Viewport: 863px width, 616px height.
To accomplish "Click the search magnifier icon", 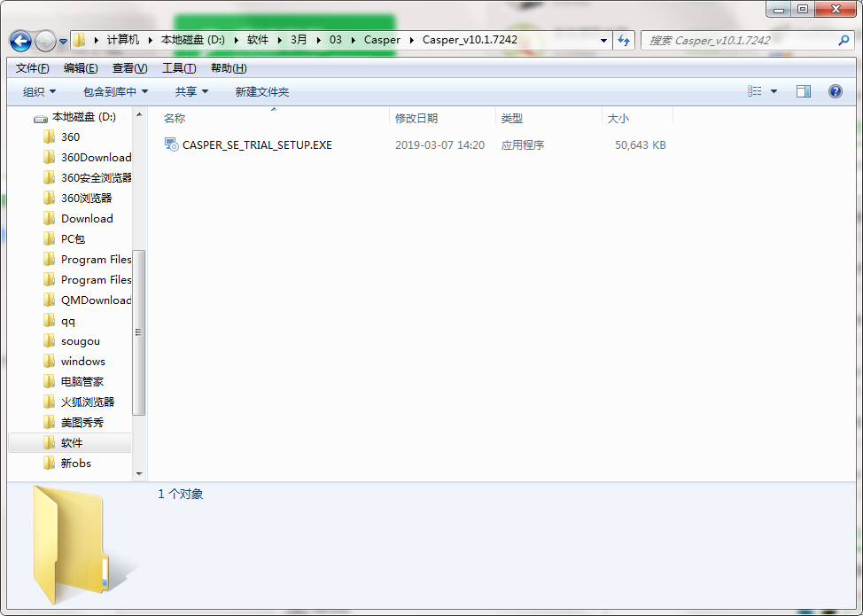I will [x=844, y=40].
